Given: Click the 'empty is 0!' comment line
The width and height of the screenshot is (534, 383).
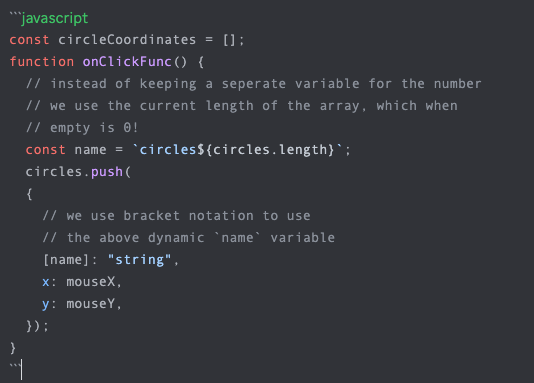Looking at the screenshot, I should tap(82, 128).
